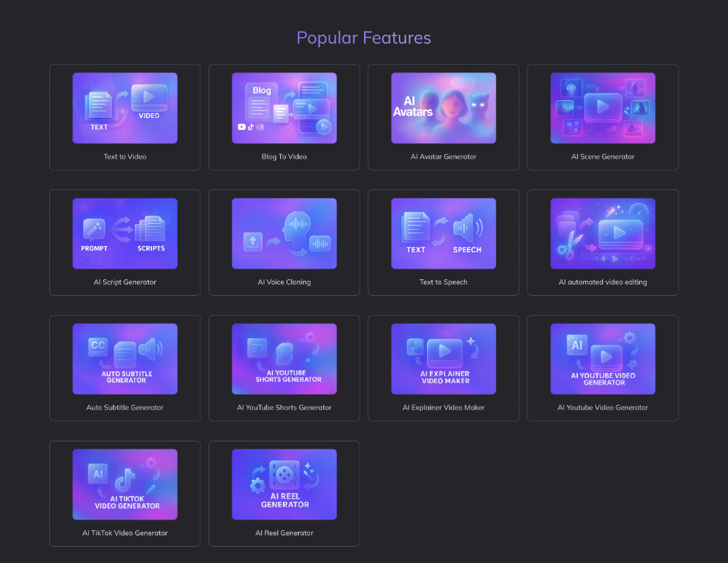Viewport: 728px width, 563px height.
Task: Click the gear icon in AI Reel Generator card
Action: pyautogui.click(x=257, y=485)
